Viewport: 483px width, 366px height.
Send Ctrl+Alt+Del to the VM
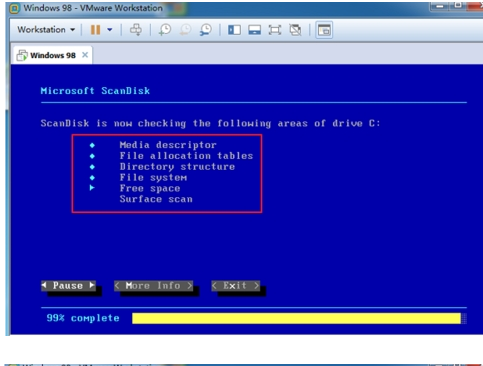pos(136,30)
